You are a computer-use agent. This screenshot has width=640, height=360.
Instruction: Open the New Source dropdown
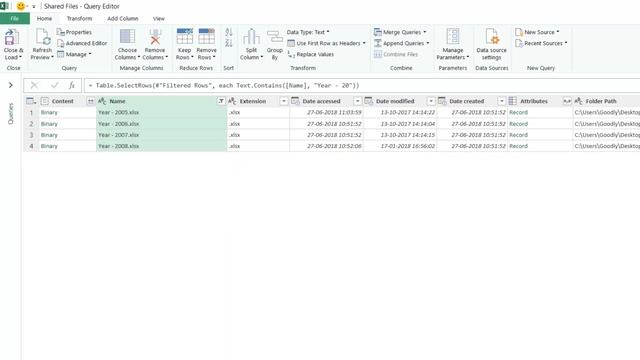tap(537, 32)
